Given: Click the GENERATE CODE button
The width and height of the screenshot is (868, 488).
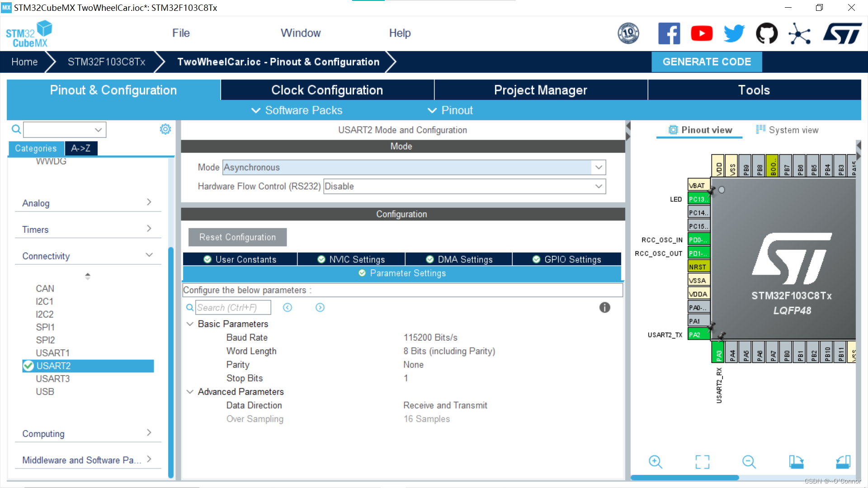Looking at the screenshot, I should pos(706,62).
